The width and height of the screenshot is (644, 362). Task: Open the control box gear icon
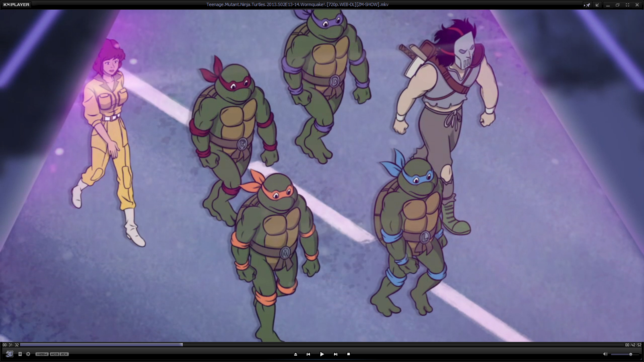(28, 354)
